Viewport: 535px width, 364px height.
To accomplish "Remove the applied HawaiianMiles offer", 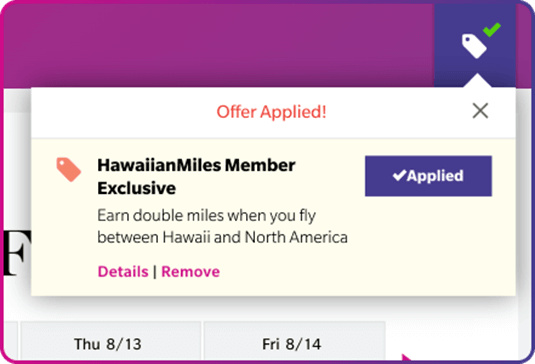I will click(x=190, y=272).
